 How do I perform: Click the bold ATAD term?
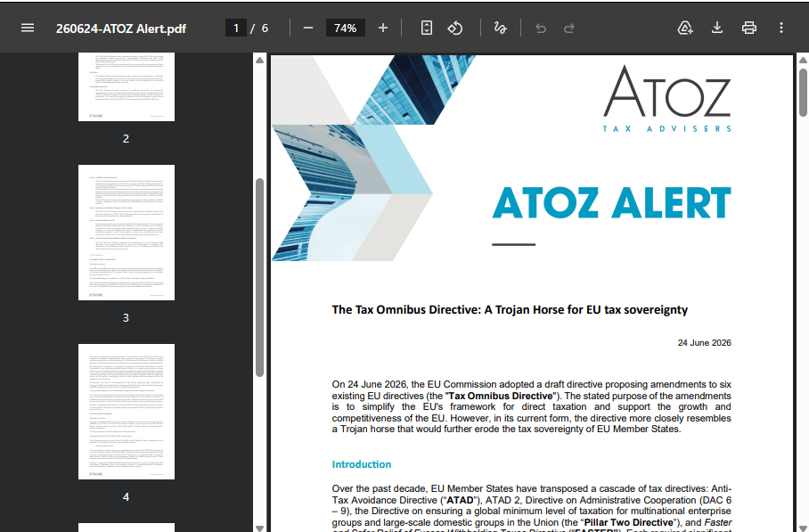[x=460, y=500]
